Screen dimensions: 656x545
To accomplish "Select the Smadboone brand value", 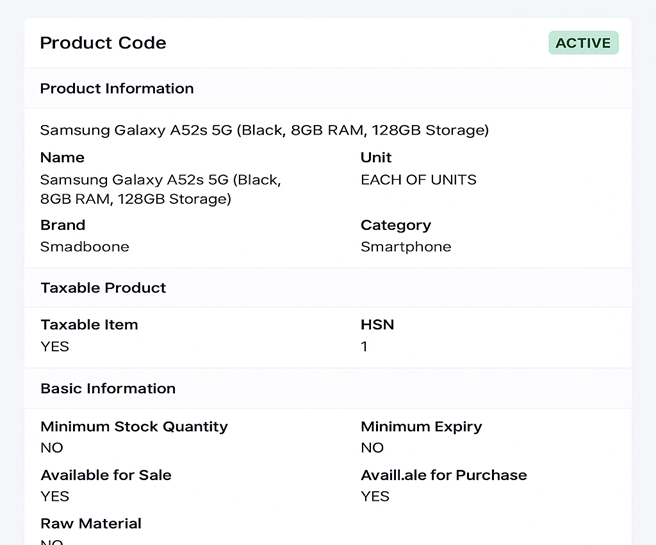I will [85, 247].
